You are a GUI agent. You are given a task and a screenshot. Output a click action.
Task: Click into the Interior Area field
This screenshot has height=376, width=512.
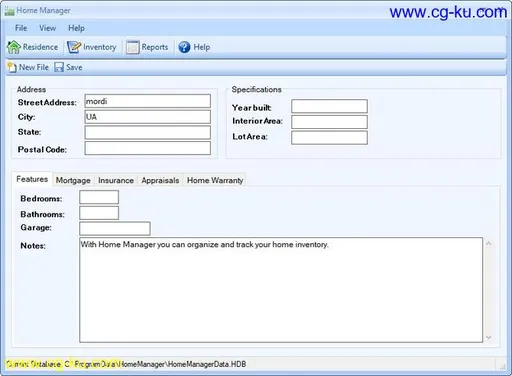329,122
